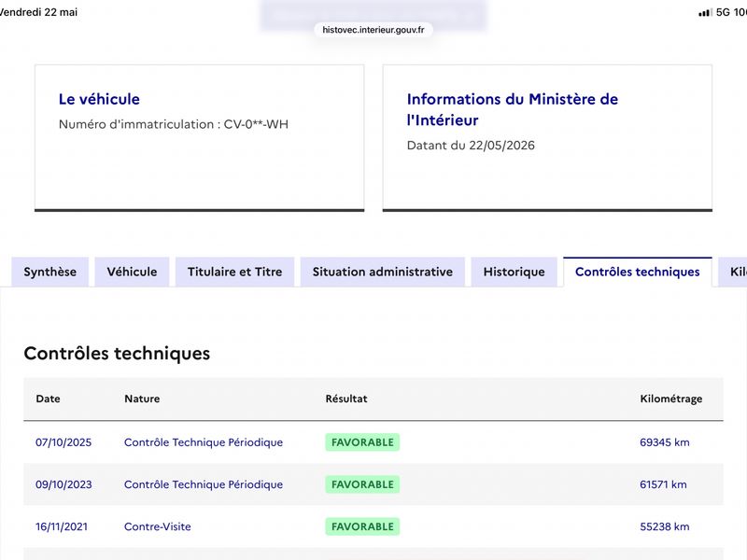Viewport: 747px width, 560px height.
Task: Switch to the Véhicule tab
Action: (x=132, y=272)
